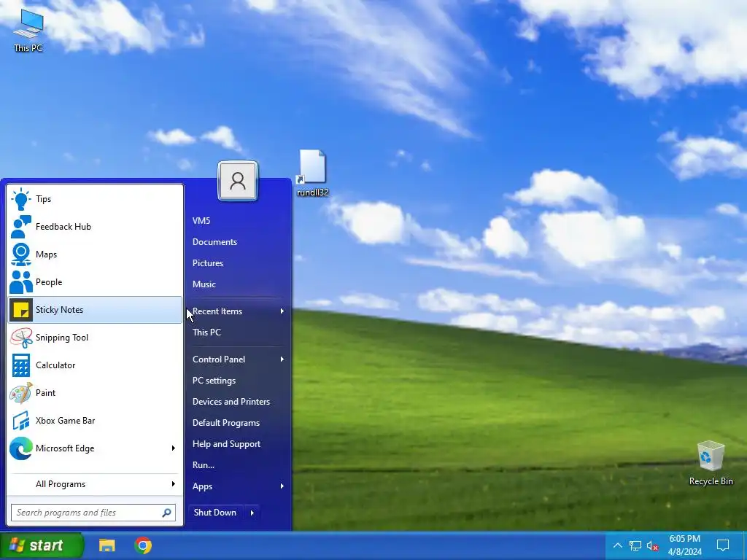Open the VM5 user folder

[x=201, y=220]
